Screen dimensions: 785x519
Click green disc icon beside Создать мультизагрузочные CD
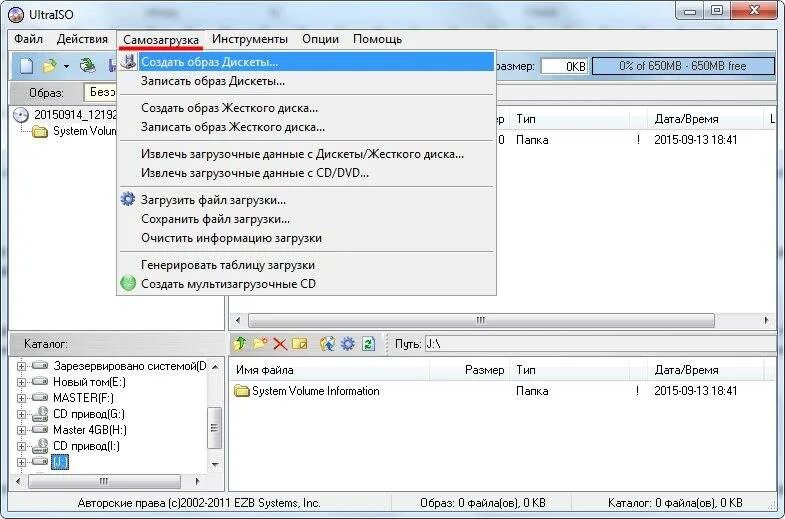[128, 283]
